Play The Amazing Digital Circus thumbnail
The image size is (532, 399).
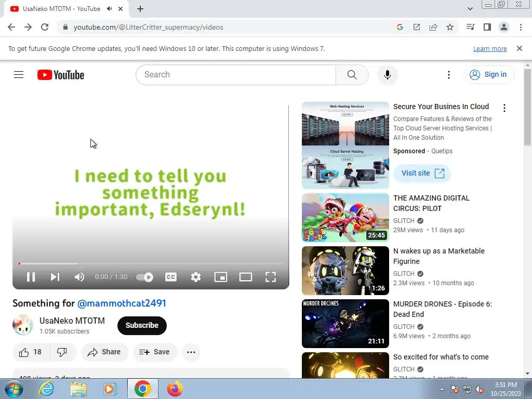pos(345,218)
